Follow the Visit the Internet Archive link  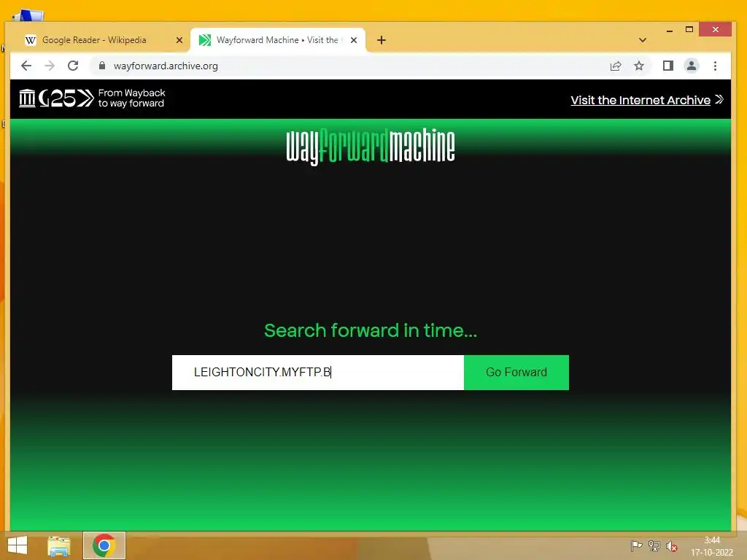(x=647, y=100)
